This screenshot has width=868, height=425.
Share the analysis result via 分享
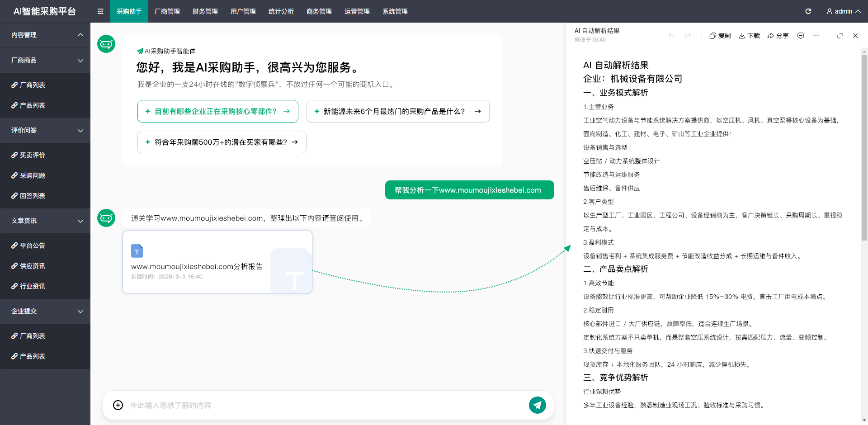tap(778, 36)
